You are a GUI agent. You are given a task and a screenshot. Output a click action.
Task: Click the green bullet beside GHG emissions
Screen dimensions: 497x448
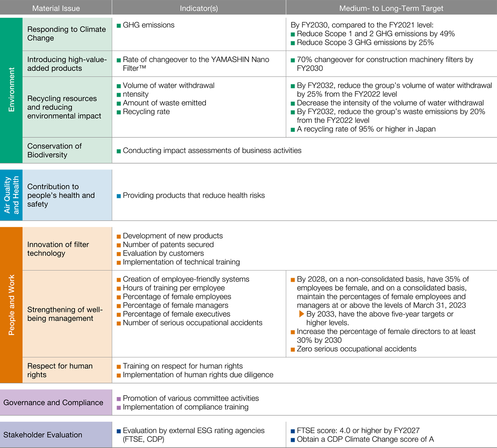[118, 26]
